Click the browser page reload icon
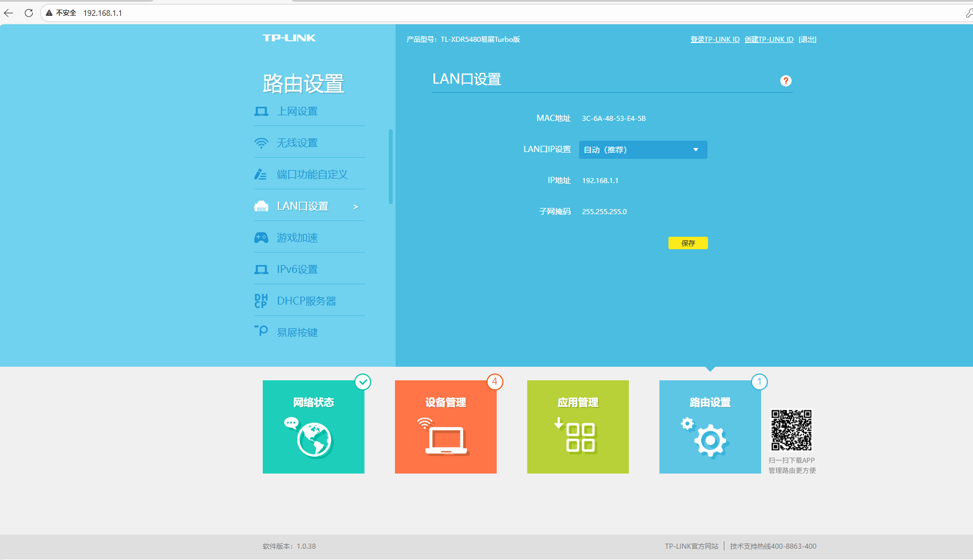973x560 pixels. (29, 13)
